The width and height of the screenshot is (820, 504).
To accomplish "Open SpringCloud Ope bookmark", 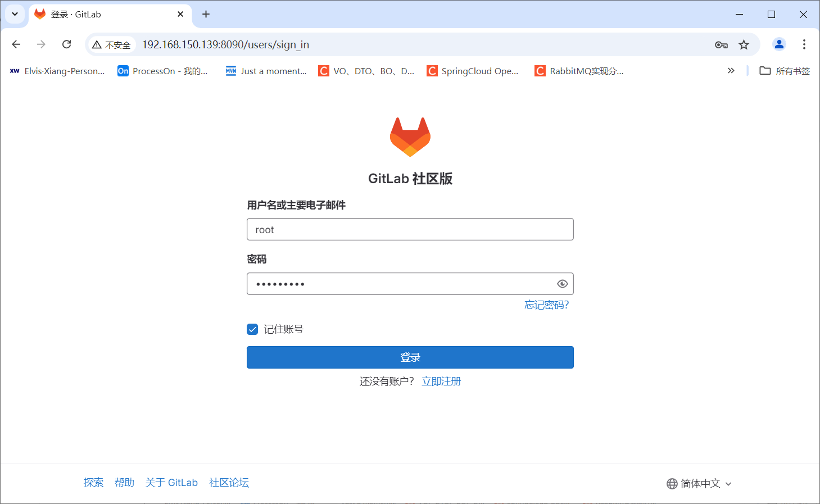I will [x=473, y=71].
